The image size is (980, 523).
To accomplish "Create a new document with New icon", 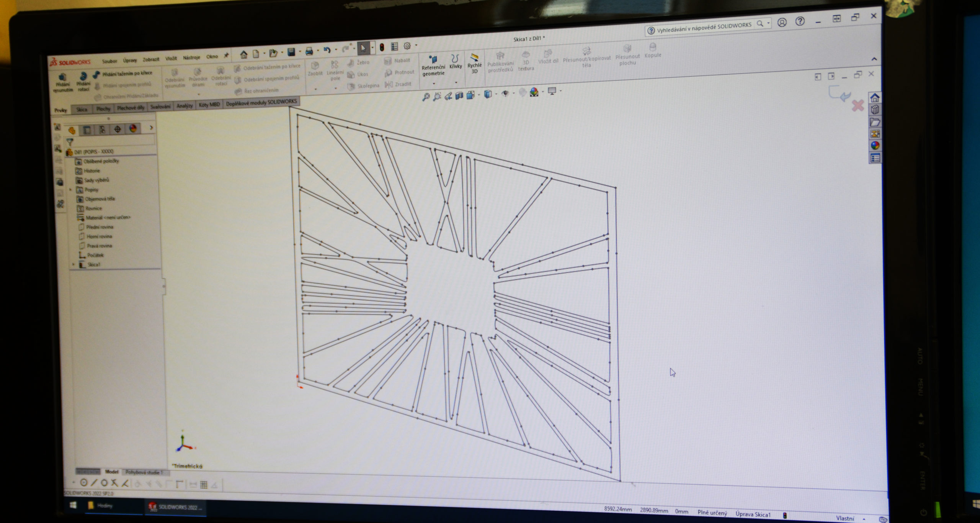I will 256,54.
